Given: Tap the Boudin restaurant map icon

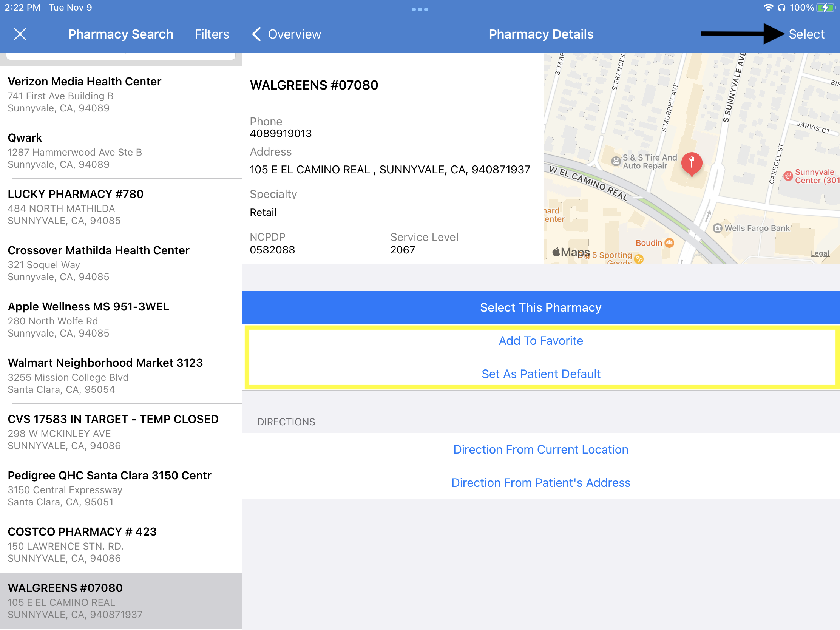Looking at the screenshot, I should (x=670, y=243).
